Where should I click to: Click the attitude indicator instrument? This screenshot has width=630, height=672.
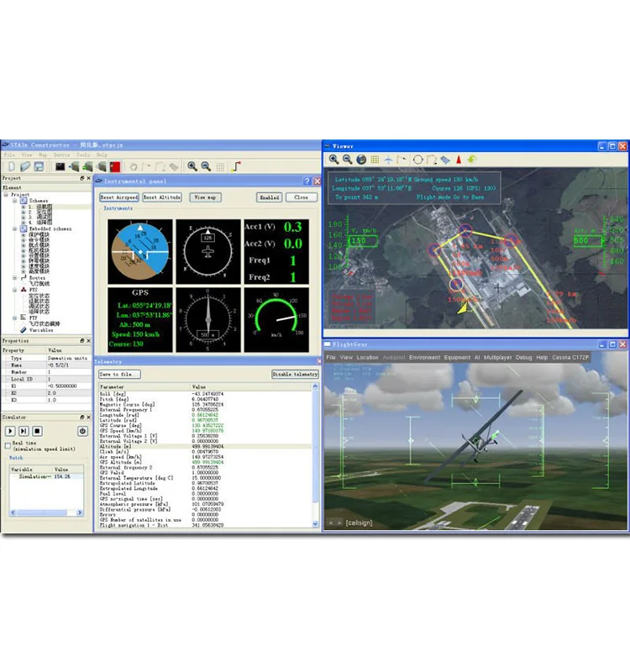[140, 251]
